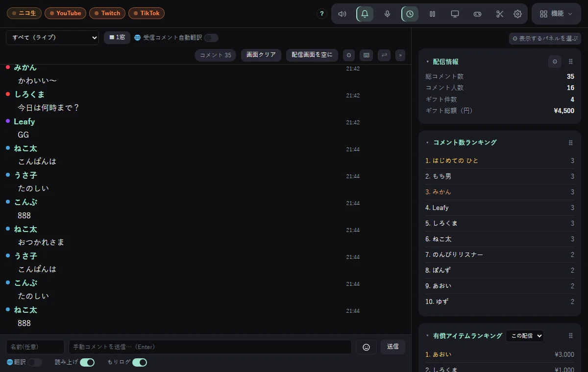Click the pause icon in top toolbar
The height and width of the screenshot is (372, 588).
tap(432, 14)
